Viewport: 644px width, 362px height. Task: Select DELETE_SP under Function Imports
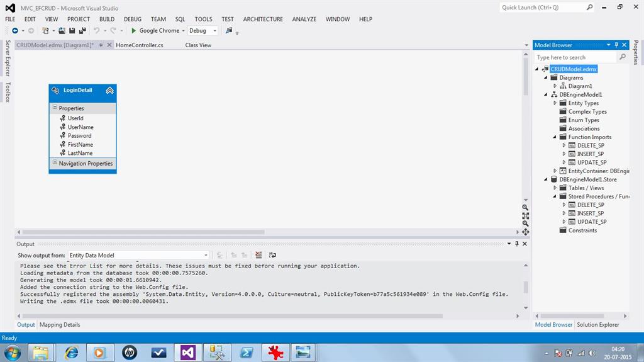(591, 145)
